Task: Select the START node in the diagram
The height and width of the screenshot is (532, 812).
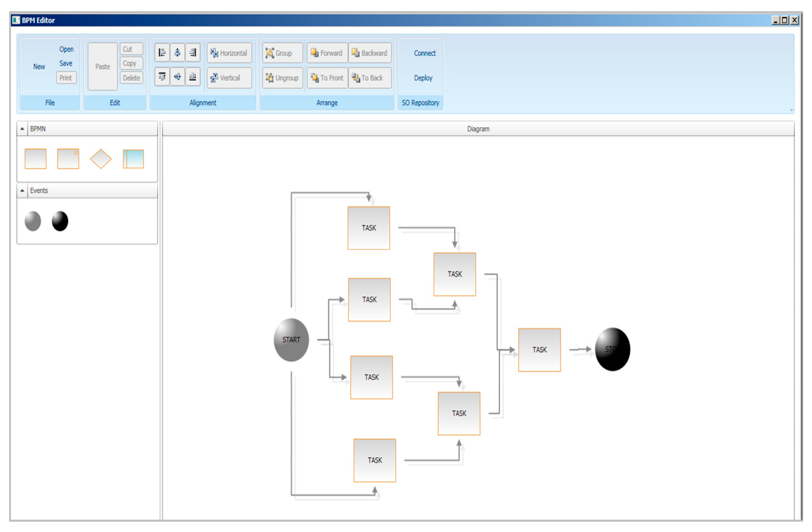Action: pyautogui.click(x=291, y=340)
